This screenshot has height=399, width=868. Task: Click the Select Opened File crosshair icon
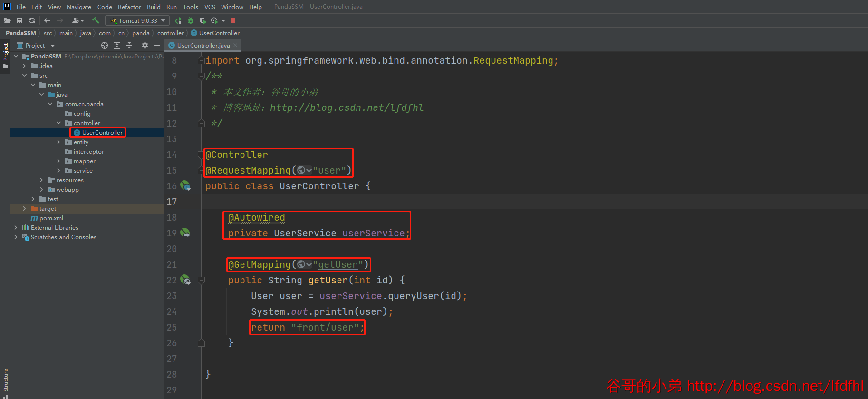pos(105,45)
